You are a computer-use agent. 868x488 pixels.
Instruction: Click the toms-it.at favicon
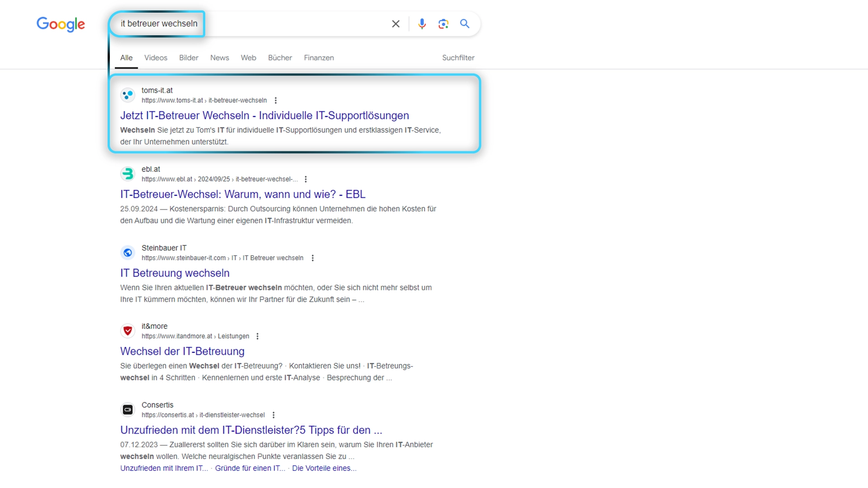pyautogui.click(x=128, y=95)
